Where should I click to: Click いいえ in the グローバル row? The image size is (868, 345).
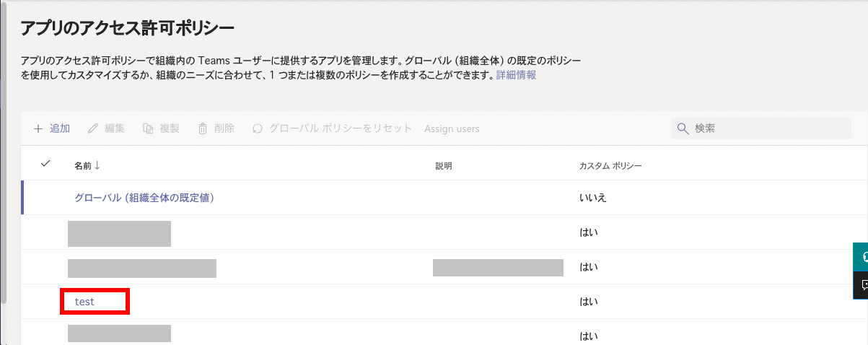(592, 197)
